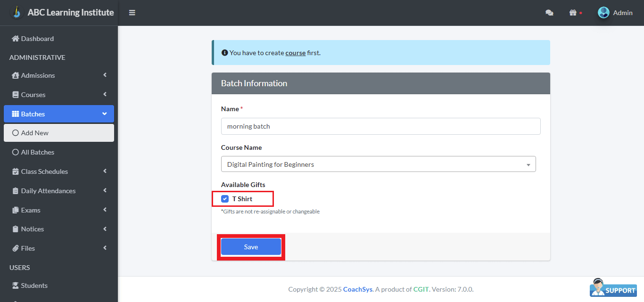Click the batch Name input field
This screenshot has width=644, height=302.
click(380, 126)
